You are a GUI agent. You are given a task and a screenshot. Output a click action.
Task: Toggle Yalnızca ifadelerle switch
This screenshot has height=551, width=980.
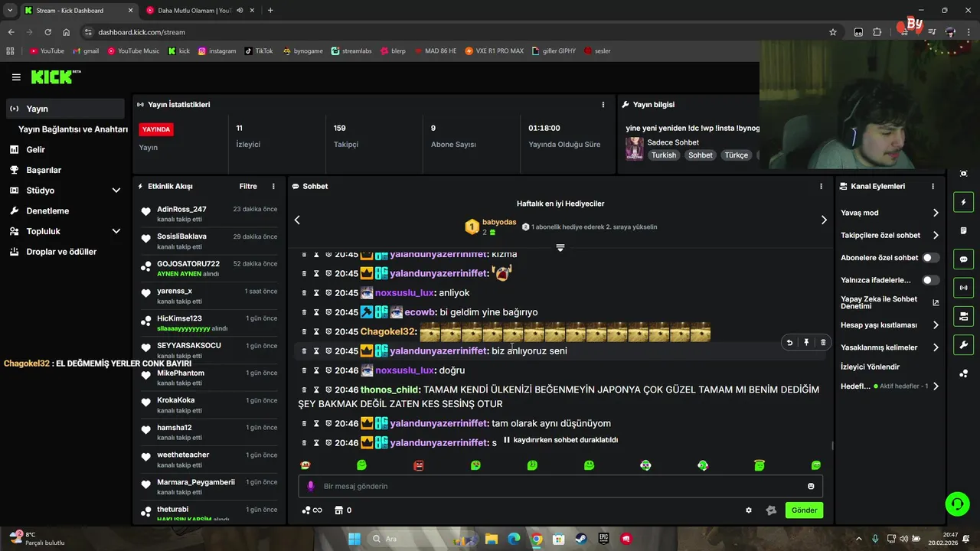(x=930, y=280)
